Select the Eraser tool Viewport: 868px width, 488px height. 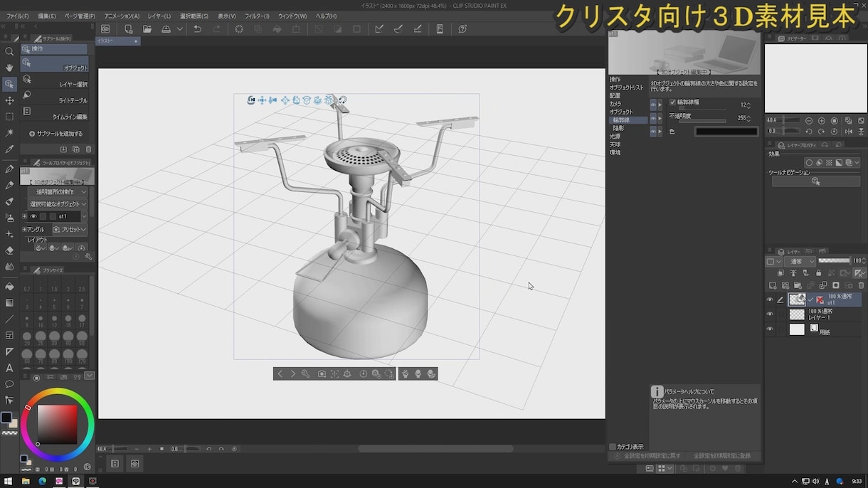tap(9, 250)
